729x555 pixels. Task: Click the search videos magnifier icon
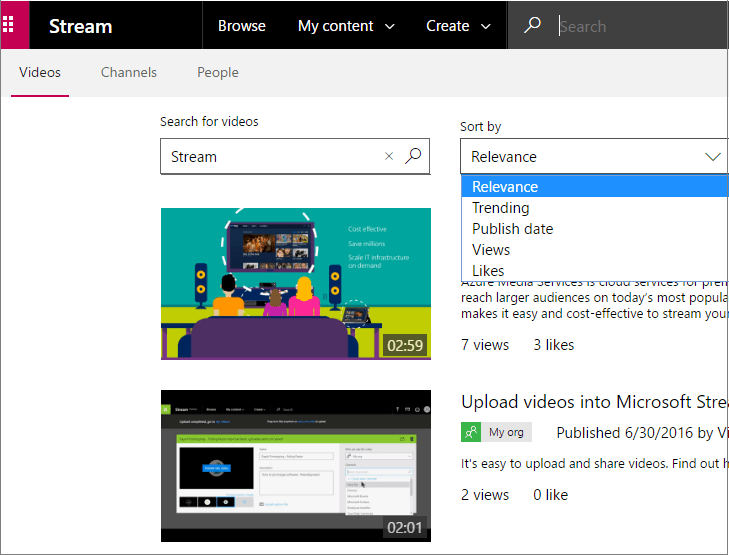coord(413,156)
